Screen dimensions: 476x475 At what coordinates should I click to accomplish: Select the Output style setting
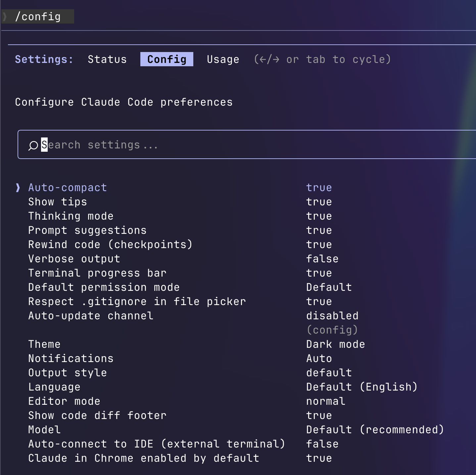click(68, 373)
